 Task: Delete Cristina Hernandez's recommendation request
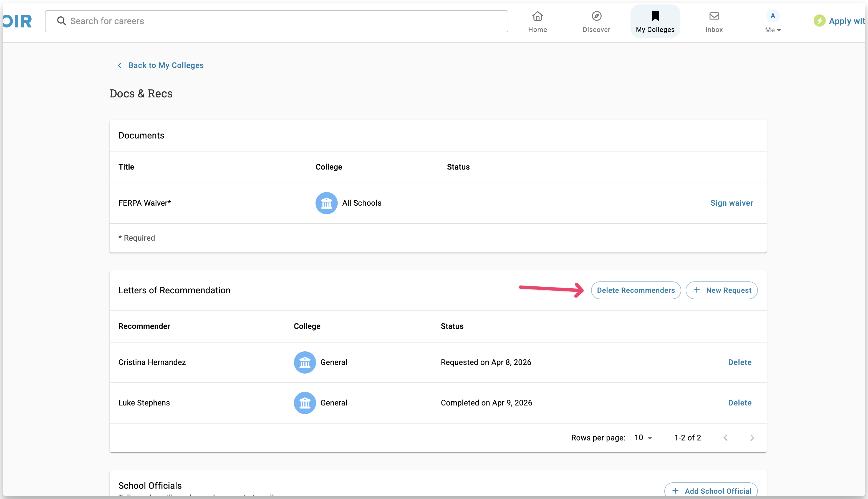740,362
